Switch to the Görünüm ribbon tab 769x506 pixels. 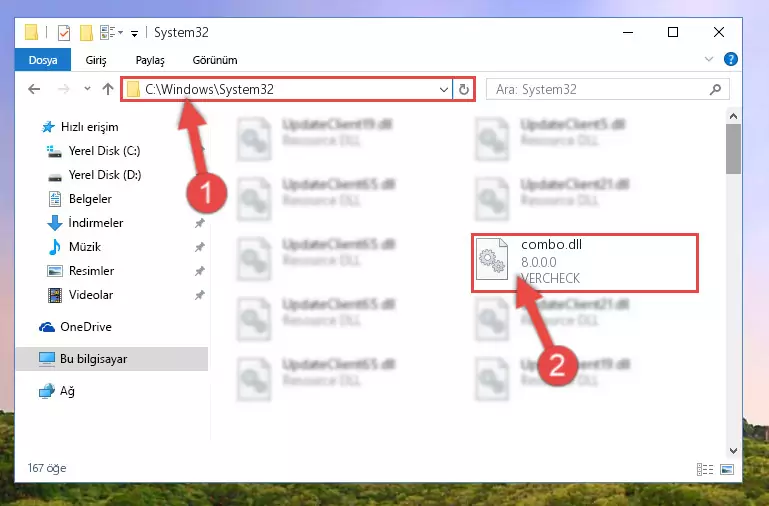pyautogui.click(x=215, y=60)
